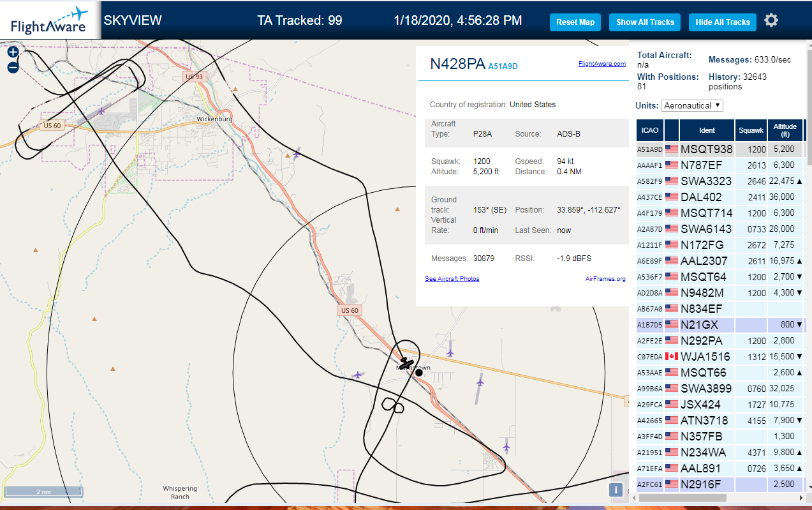Click the Wickenburg town label
This screenshot has width=812, height=510.
pyautogui.click(x=214, y=119)
